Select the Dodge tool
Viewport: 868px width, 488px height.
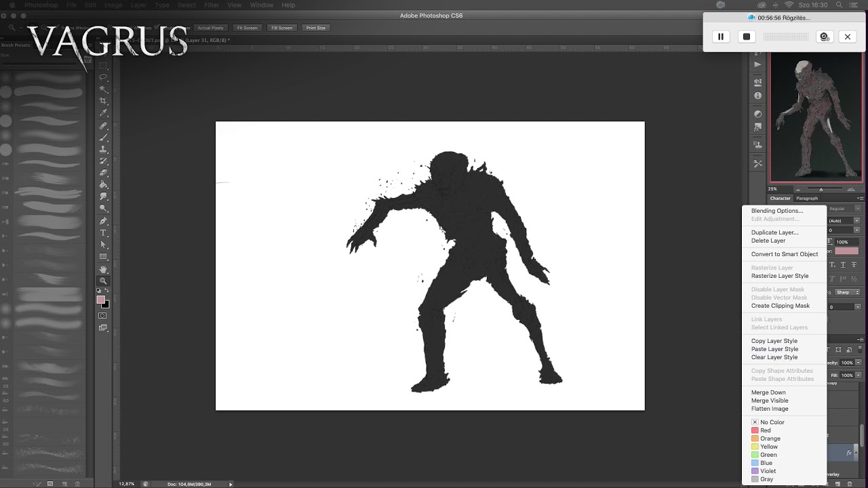point(104,209)
